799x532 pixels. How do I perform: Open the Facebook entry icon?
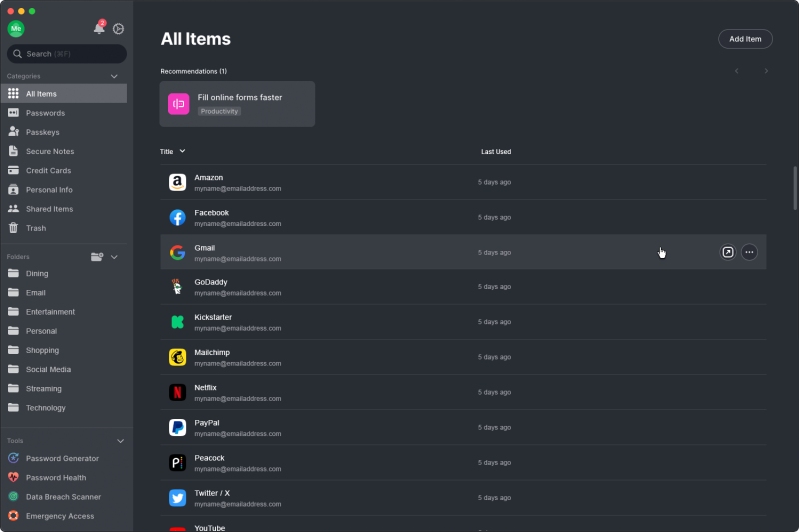(178, 217)
